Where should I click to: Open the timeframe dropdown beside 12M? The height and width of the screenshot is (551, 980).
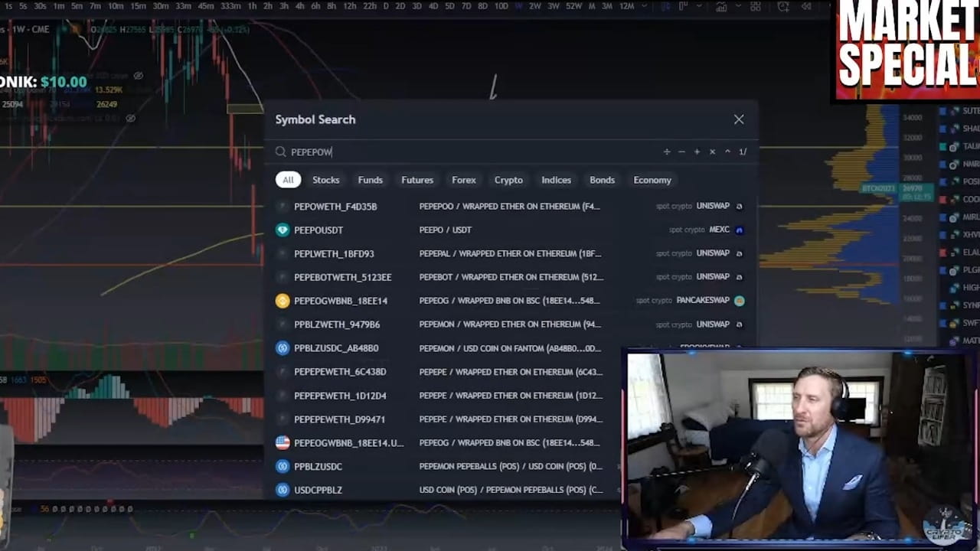(x=643, y=7)
